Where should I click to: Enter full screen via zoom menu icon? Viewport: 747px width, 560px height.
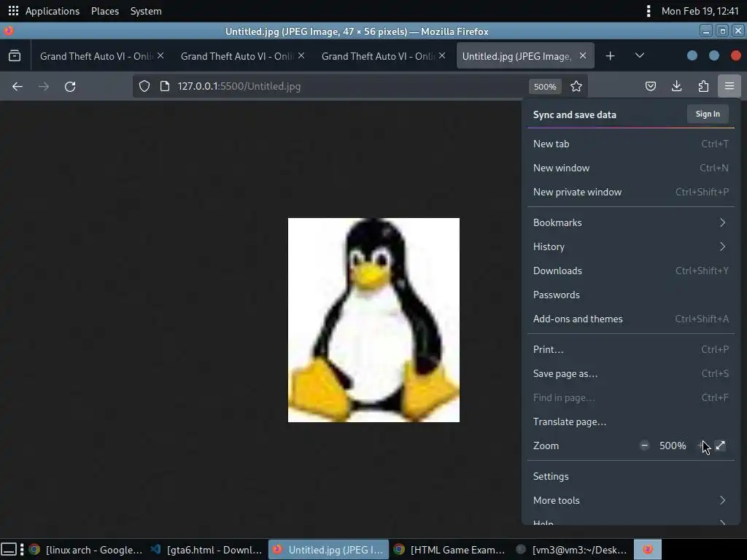720,446
